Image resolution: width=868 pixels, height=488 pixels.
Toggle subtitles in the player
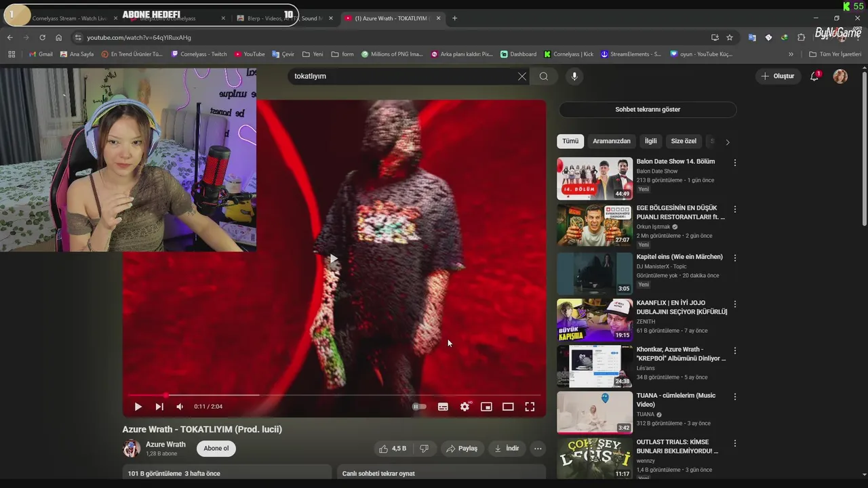tap(443, 407)
